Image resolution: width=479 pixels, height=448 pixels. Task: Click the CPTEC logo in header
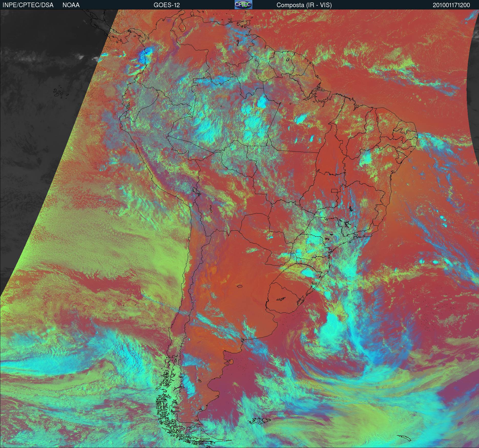tap(243, 5)
